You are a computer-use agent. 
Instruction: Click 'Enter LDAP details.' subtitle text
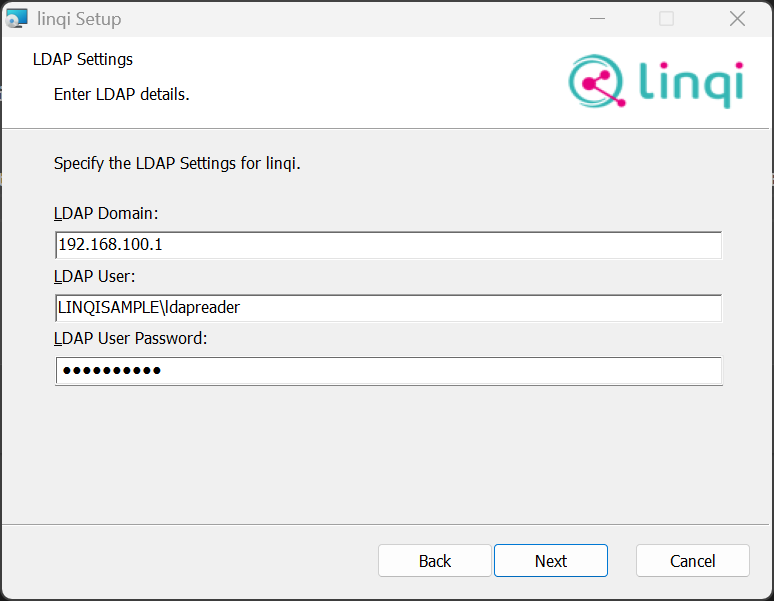click(121, 94)
